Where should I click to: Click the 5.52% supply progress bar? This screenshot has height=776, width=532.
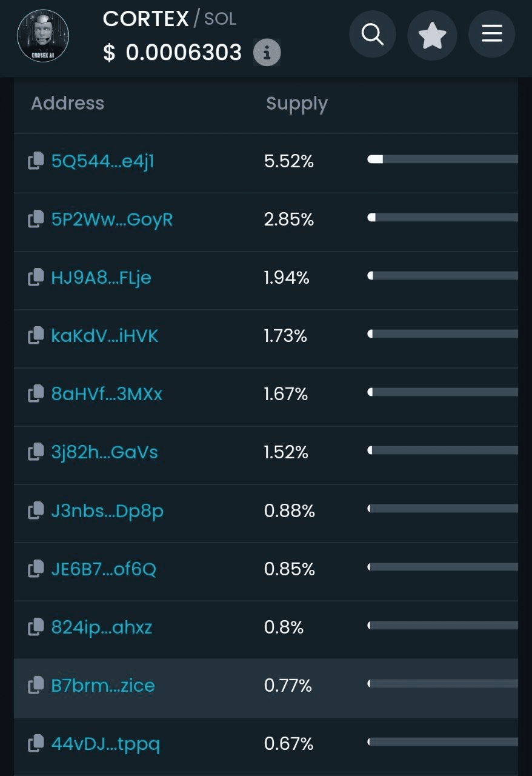tap(442, 159)
